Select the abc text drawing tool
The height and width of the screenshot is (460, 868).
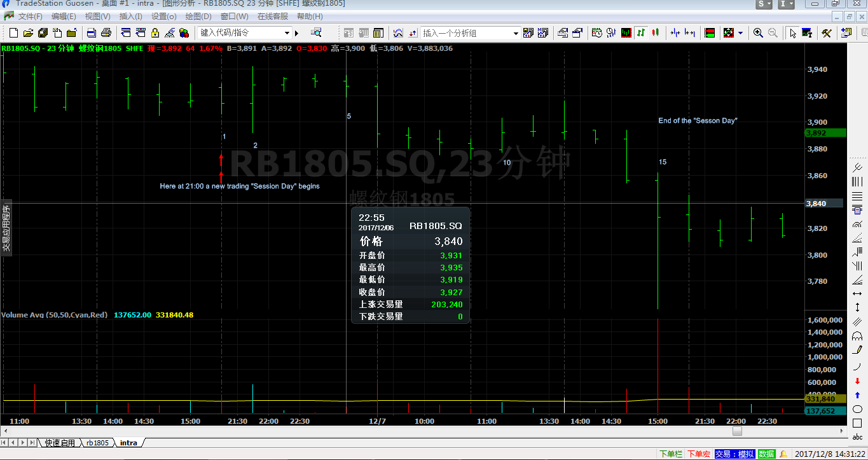click(857, 436)
